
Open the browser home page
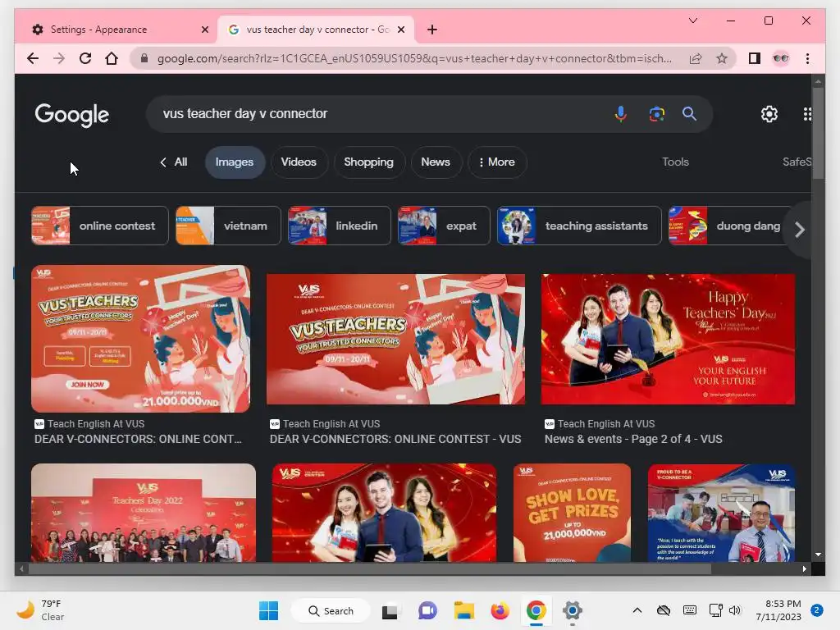click(x=112, y=58)
